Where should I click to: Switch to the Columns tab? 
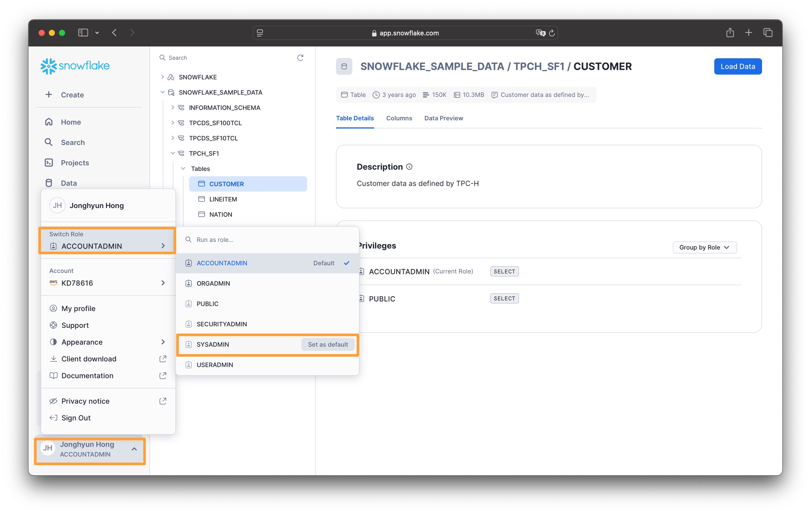pos(399,118)
